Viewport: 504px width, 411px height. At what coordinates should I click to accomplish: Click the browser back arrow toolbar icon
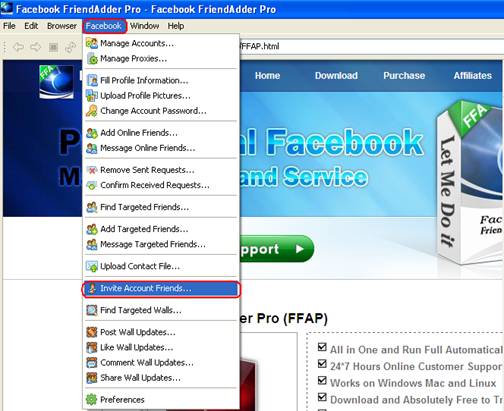tap(18, 47)
